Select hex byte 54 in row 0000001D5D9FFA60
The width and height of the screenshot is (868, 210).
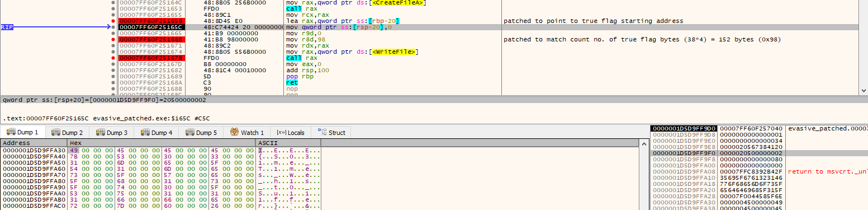pos(74,169)
